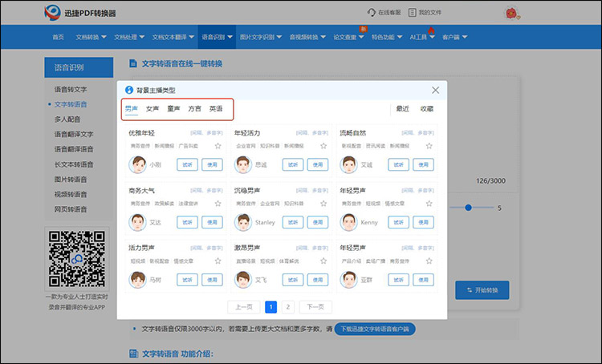Viewport: 602px width, 364px height.
Task: Click the user profile avatar
Action: (x=512, y=14)
